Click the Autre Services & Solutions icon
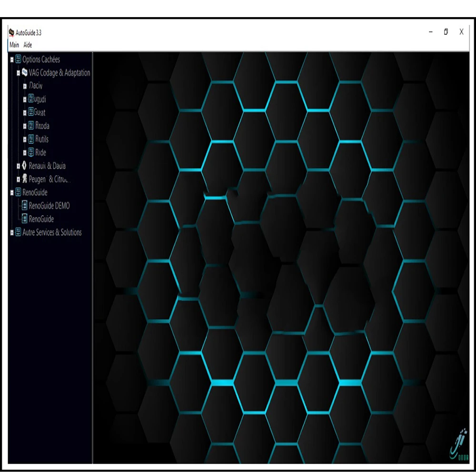Screen dimensions: 476x476 [x=18, y=232]
